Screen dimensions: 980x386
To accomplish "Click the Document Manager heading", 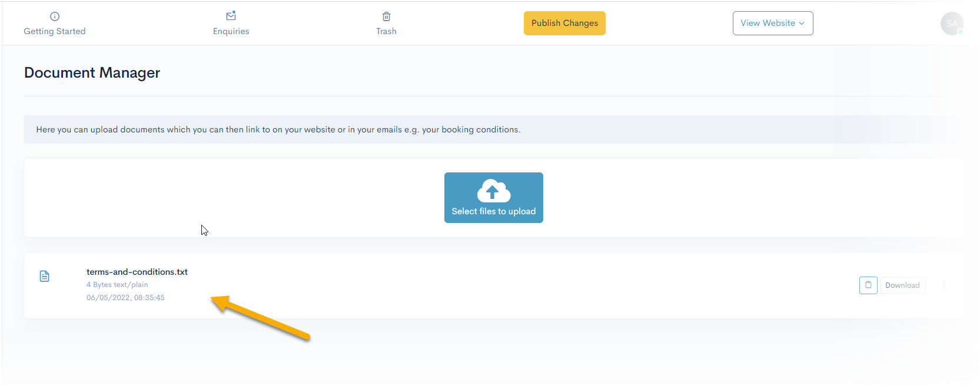I will pos(92,73).
